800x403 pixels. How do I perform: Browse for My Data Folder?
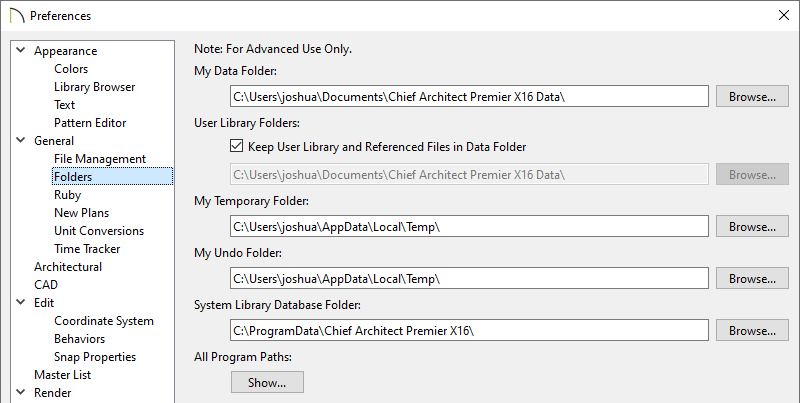point(752,96)
